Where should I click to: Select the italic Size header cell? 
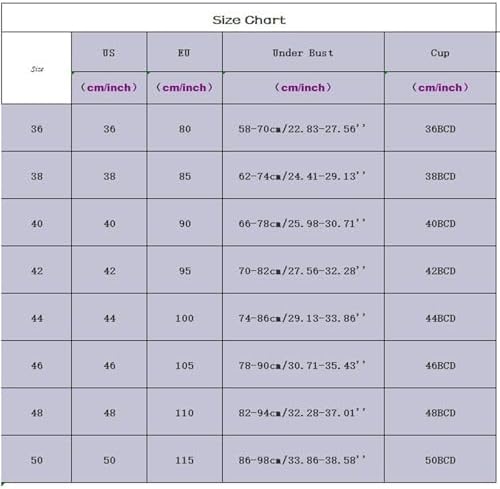point(36,68)
